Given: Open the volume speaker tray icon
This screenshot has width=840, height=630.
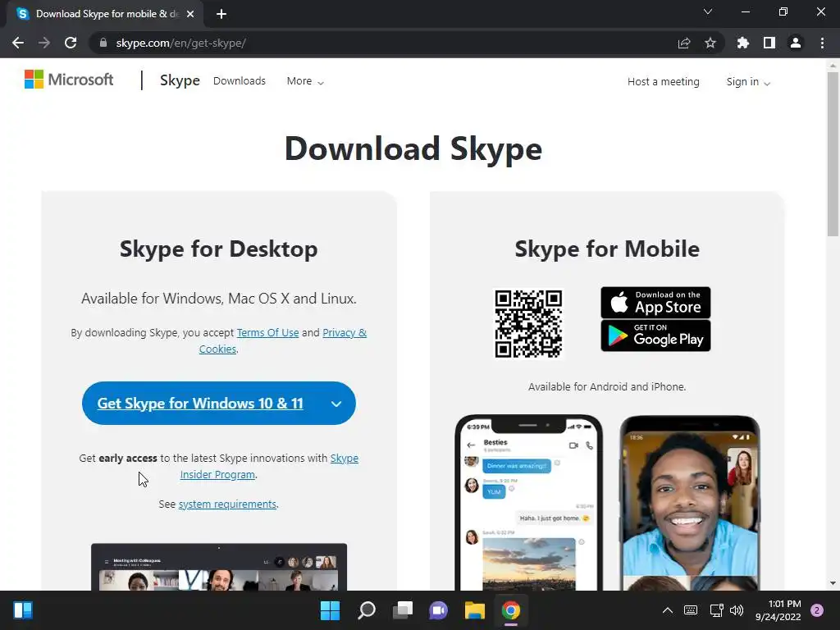Looking at the screenshot, I should click(x=737, y=610).
